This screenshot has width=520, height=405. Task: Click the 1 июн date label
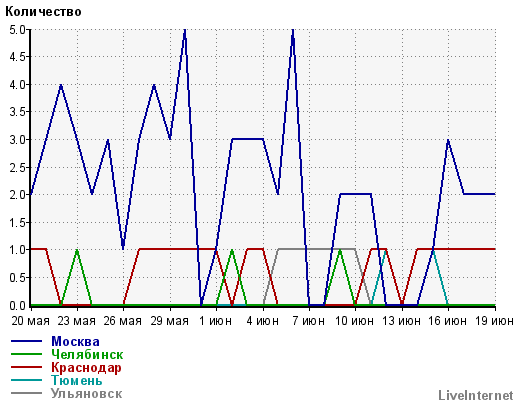[215, 321]
